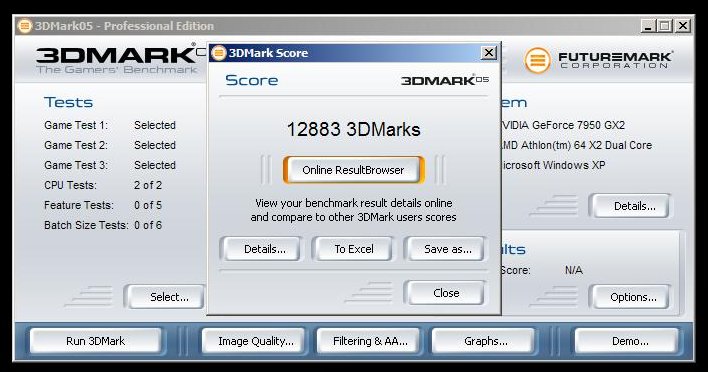Export the score To Excel
Screen dimensions: 708x372
click(354, 249)
